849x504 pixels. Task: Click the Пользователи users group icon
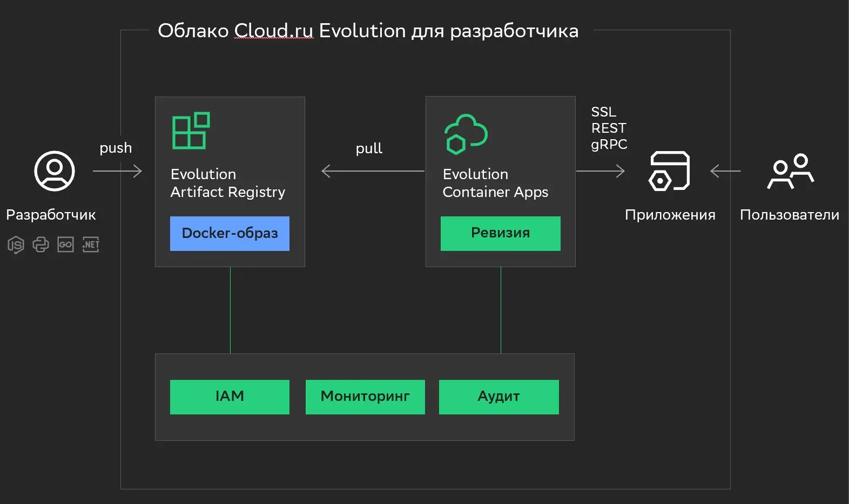[x=790, y=171]
